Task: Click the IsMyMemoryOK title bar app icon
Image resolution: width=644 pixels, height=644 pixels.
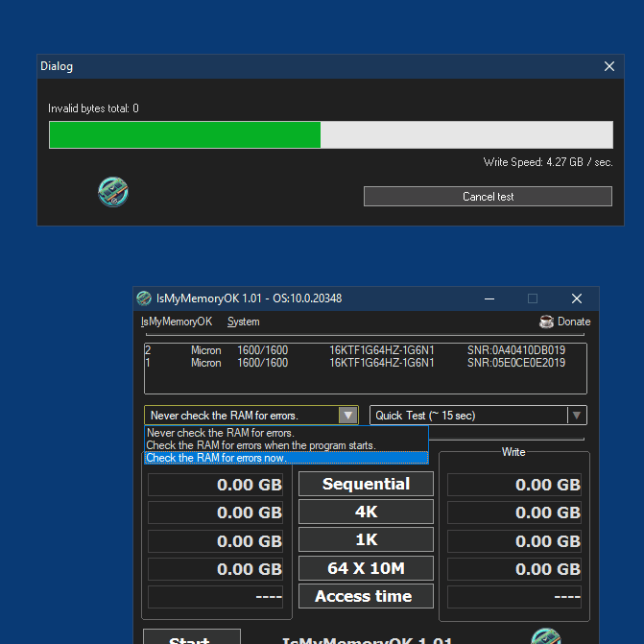Action: coord(144,298)
